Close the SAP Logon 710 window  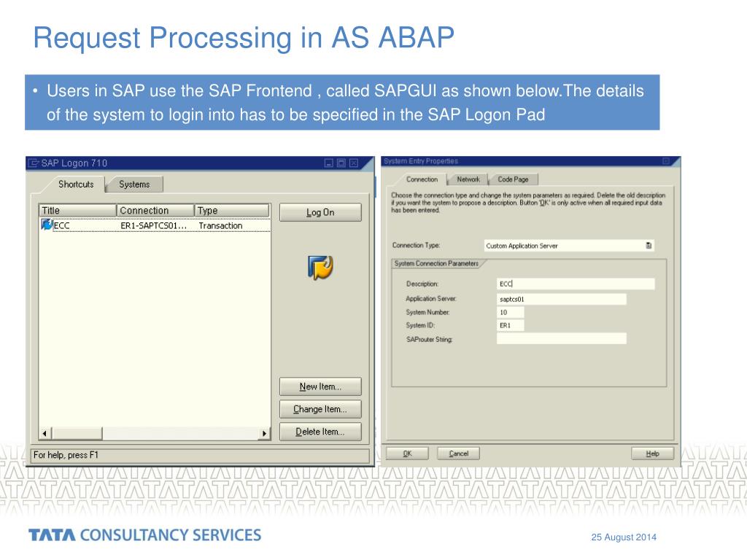354,163
